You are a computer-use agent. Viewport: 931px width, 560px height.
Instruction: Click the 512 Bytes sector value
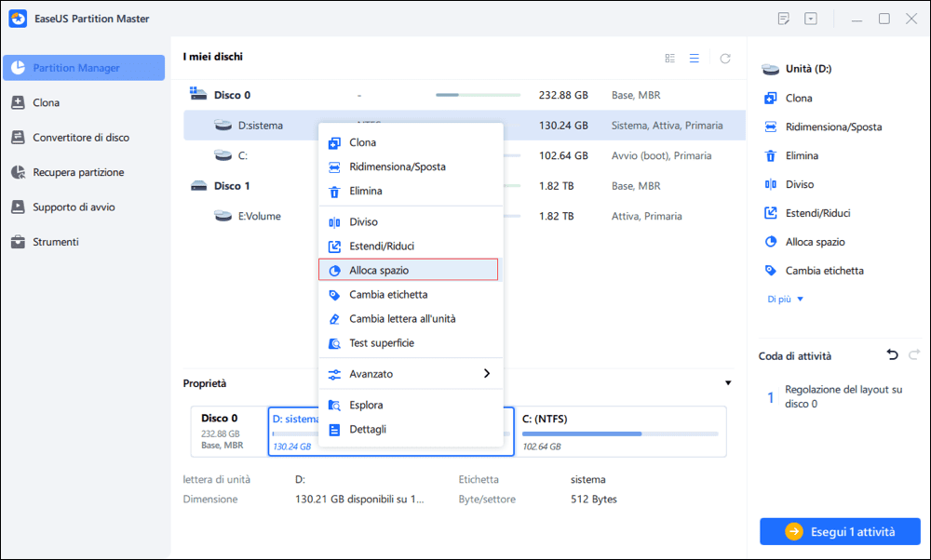594,500
